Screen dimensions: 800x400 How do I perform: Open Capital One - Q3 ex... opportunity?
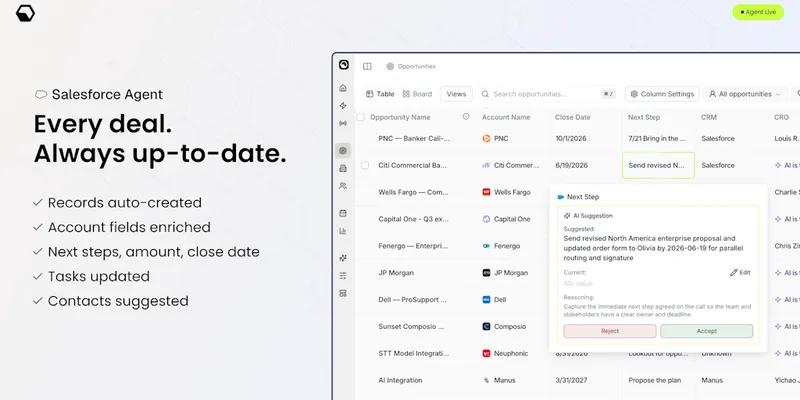[413, 219]
